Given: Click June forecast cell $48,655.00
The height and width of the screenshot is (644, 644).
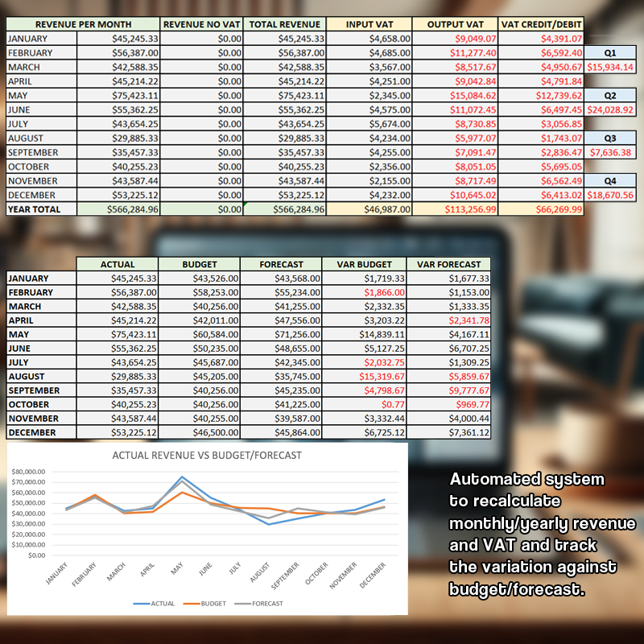Looking at the screenshot, I should pos(281,349).
